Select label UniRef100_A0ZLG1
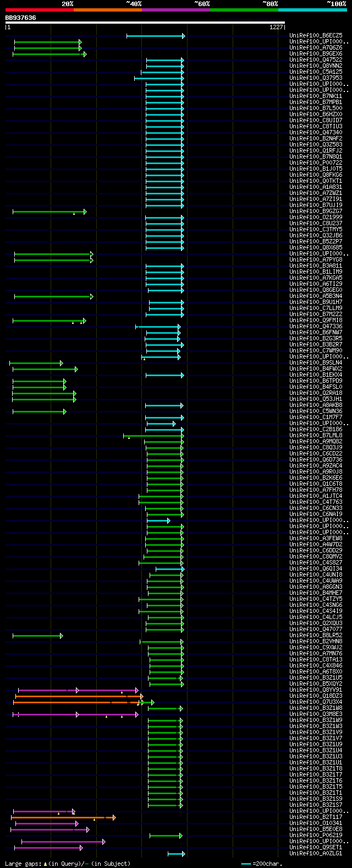 pyautogui.click(x=316, y=854)
